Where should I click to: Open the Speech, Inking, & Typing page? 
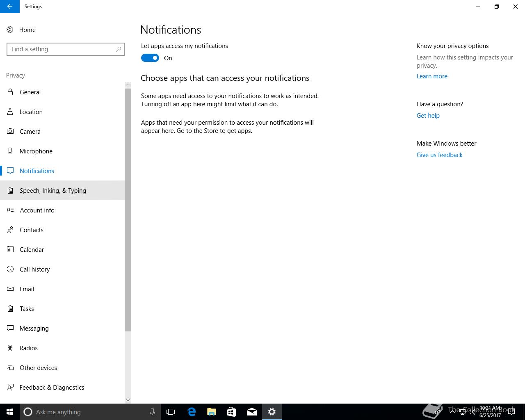53,190
